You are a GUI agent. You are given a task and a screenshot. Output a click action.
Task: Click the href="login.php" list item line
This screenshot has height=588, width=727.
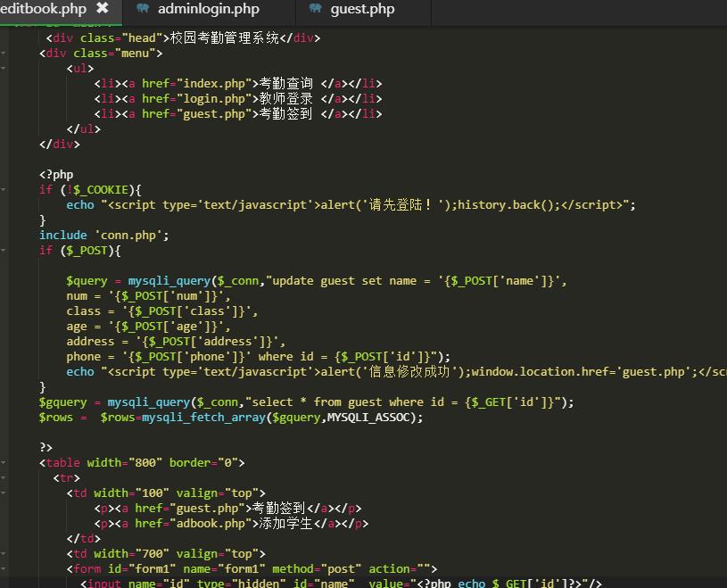tap(238, 99)
